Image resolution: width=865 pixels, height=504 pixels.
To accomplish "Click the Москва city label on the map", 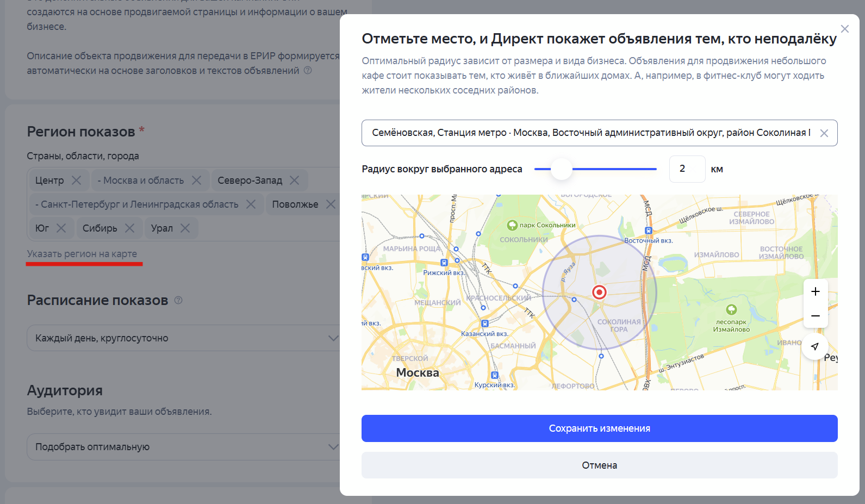I will 418,372.
